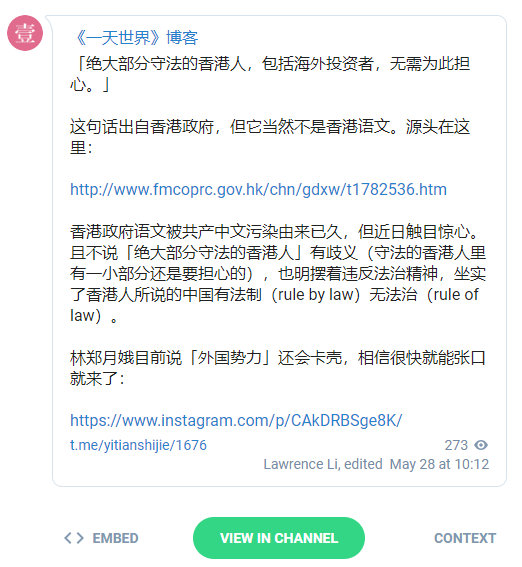Click the May 28 at 10:12 timestamp
This screenshot has height=567, width=522.
point(439,464)
